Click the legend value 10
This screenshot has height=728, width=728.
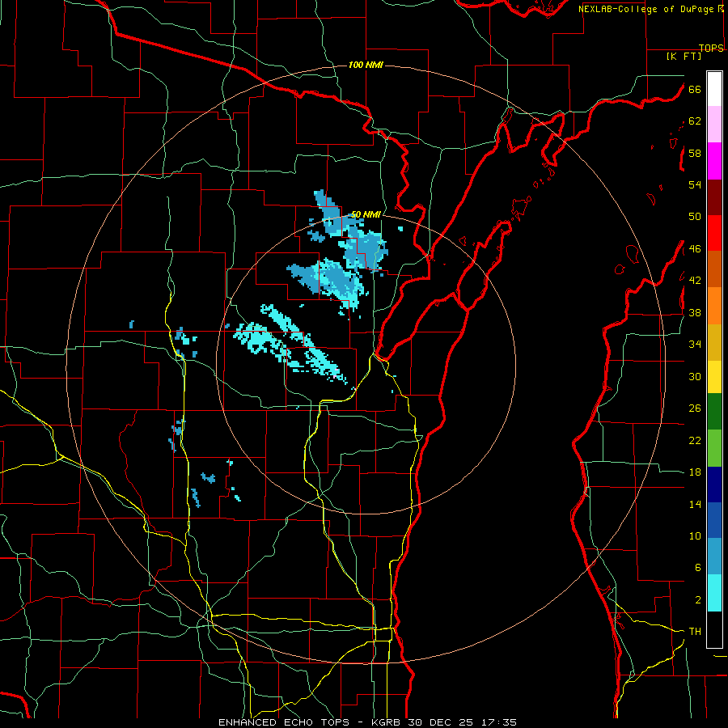click(695, 536)
